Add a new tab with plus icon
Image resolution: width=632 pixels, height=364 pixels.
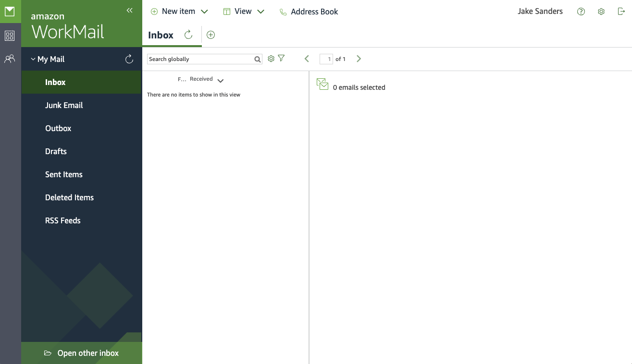click(211, 35)
